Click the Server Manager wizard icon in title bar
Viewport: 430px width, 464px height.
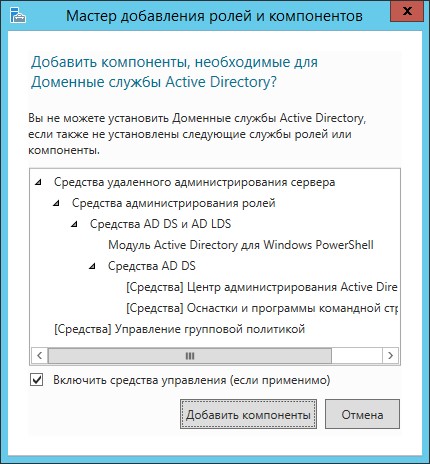(17, 15)
